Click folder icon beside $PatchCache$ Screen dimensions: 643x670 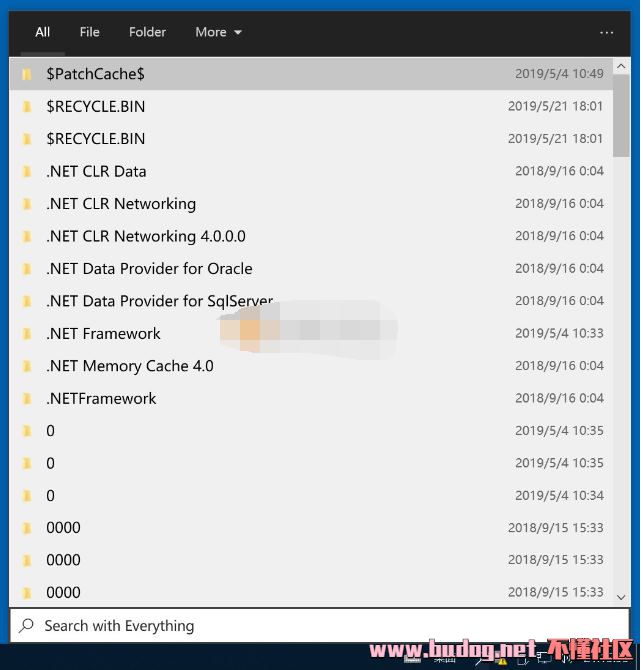tap(27, 74)
